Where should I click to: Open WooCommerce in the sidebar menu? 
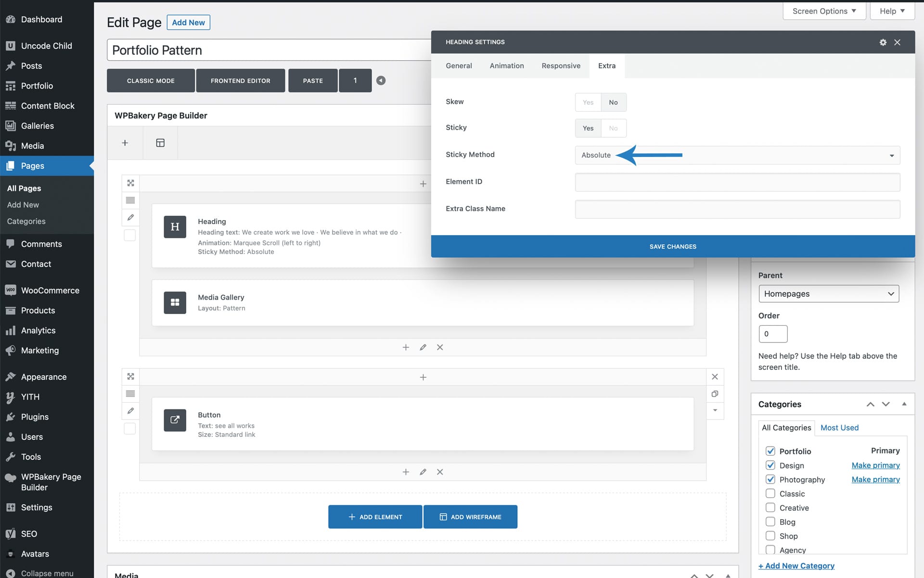[x=50, y=290]
